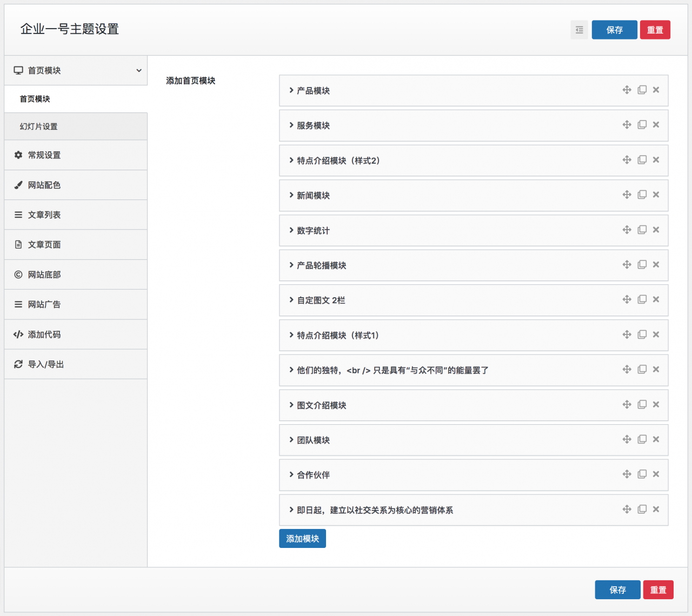Remove the 产品轮播模块 module
Viewport: 692px width, 616px height.
point(656,264)
